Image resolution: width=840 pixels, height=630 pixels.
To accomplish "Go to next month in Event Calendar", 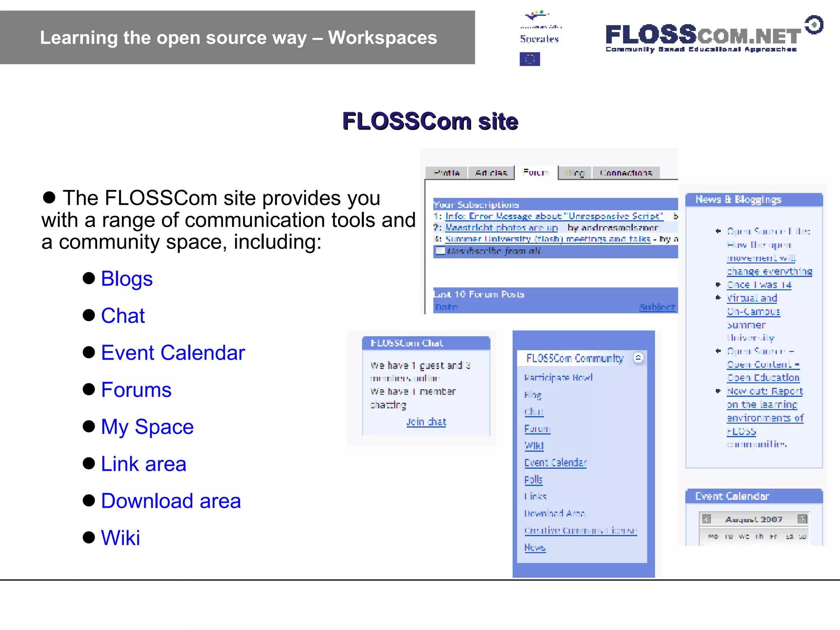I will point(802,519).
